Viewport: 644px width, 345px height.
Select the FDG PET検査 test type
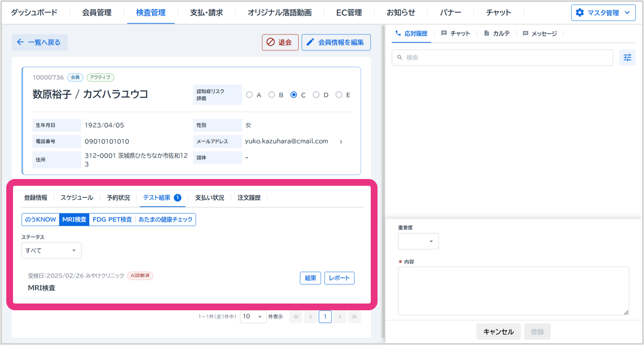tap(112, 220)
